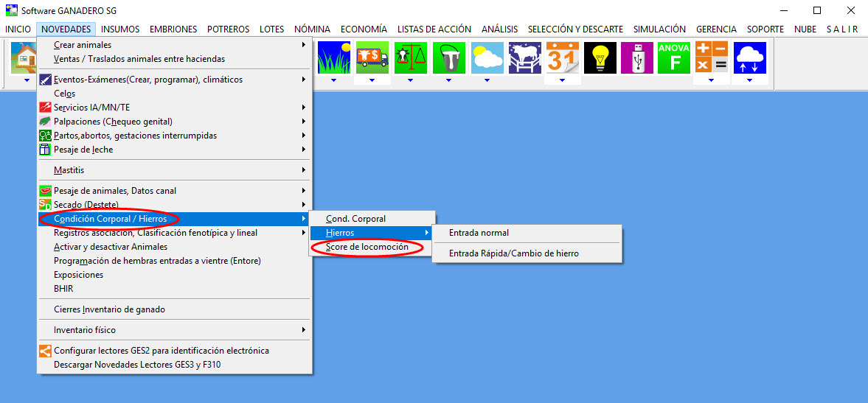Expand dropdown arrow under cattle truck icon
The image size is (868, 403).
(372, 80)
